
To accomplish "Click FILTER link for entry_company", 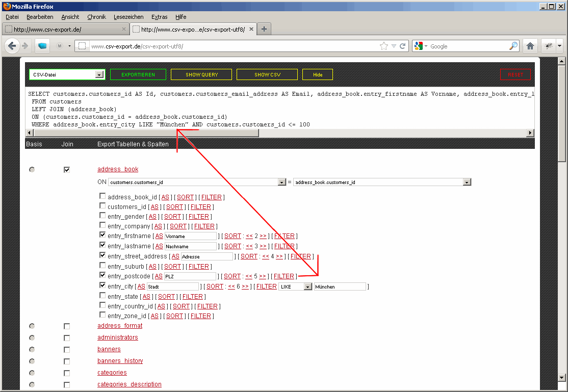I will point(204,226).
